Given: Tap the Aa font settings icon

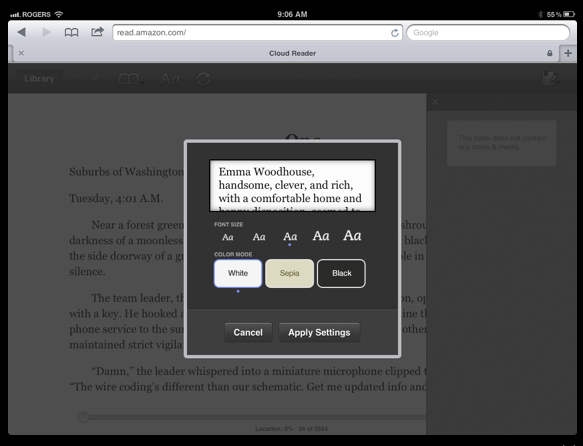Looking at the screenshot, I should [x=170, y=79].
